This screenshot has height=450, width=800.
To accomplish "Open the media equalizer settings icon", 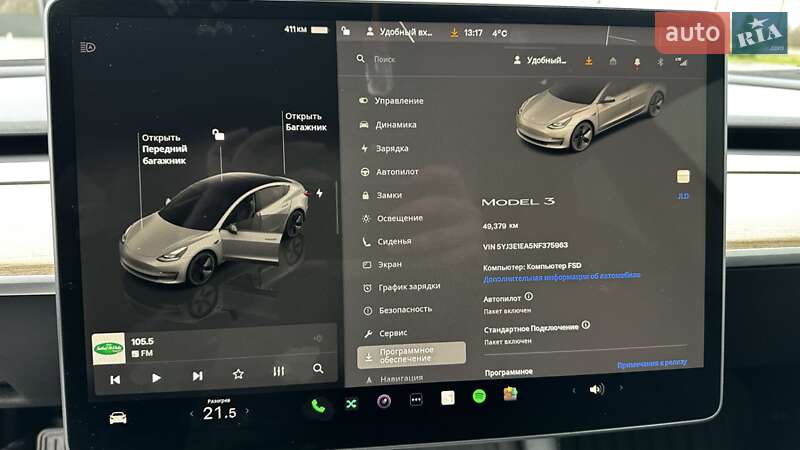I will (279, 371).
